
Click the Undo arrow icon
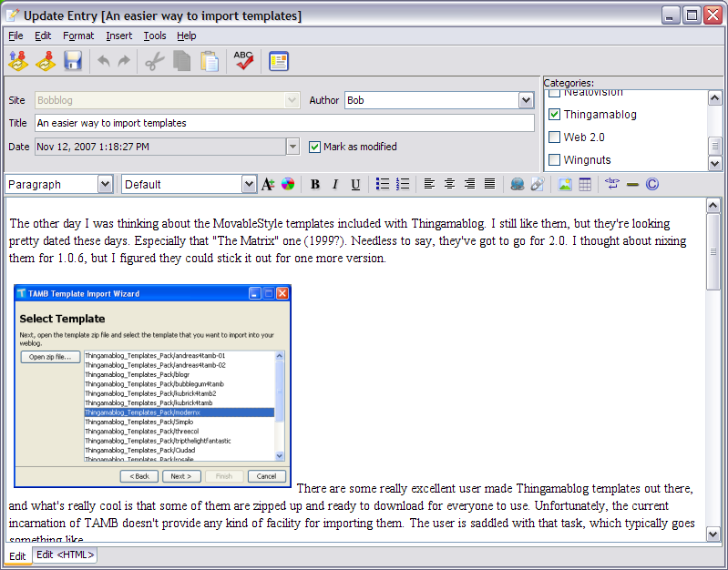(x=104, y=61)
